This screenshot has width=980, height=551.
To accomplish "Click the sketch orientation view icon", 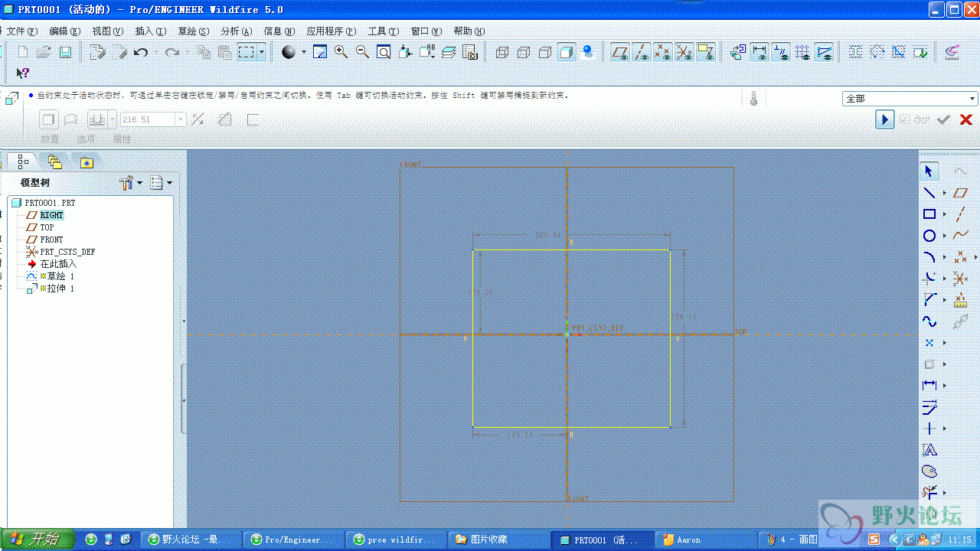I will [x=738, y=52].
